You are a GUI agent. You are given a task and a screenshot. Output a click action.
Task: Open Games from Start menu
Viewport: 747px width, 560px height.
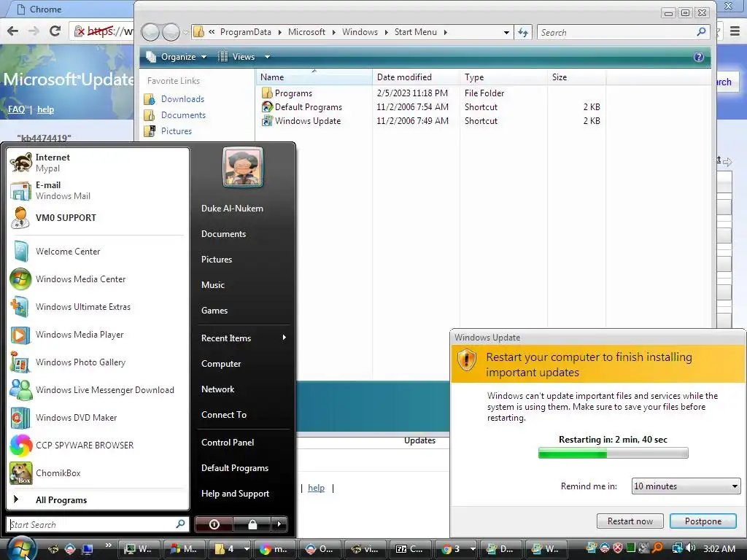pos(214,311)
